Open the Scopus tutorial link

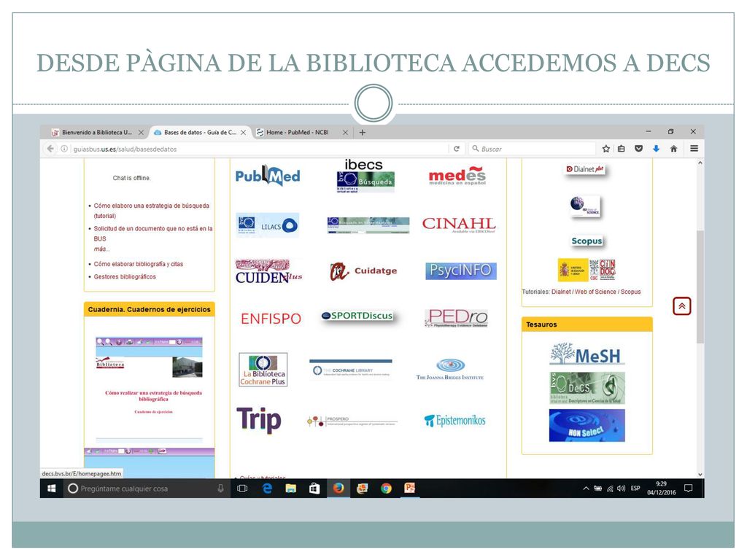[x=630, y=292]
